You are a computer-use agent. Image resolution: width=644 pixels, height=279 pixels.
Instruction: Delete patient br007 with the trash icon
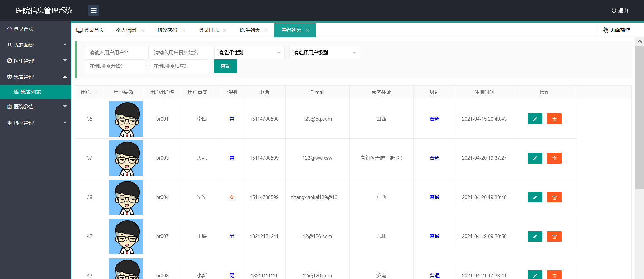click(x=554, y=236)
